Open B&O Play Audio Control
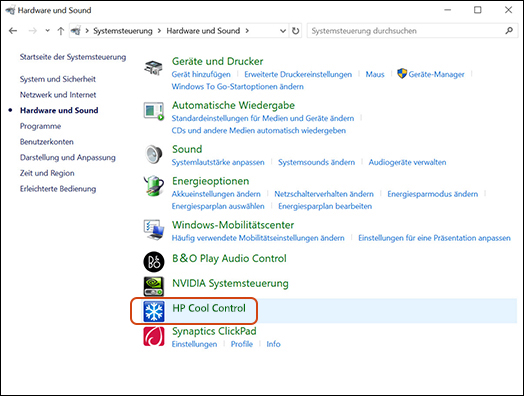The width and height of the screenshot is (524, 396). [x=229, y=258]
